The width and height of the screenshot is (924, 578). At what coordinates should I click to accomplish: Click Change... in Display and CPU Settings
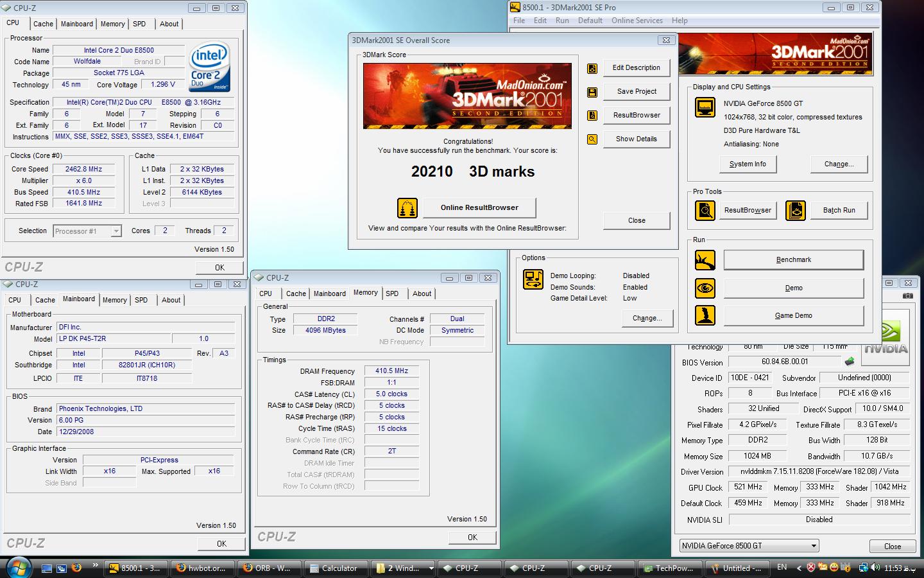839,164
